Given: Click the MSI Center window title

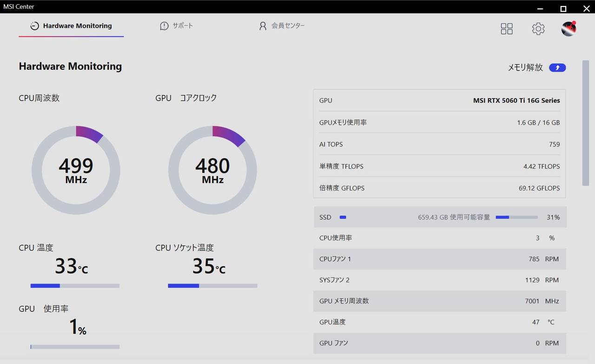Looking at the screenshot, I should (19, 7).
